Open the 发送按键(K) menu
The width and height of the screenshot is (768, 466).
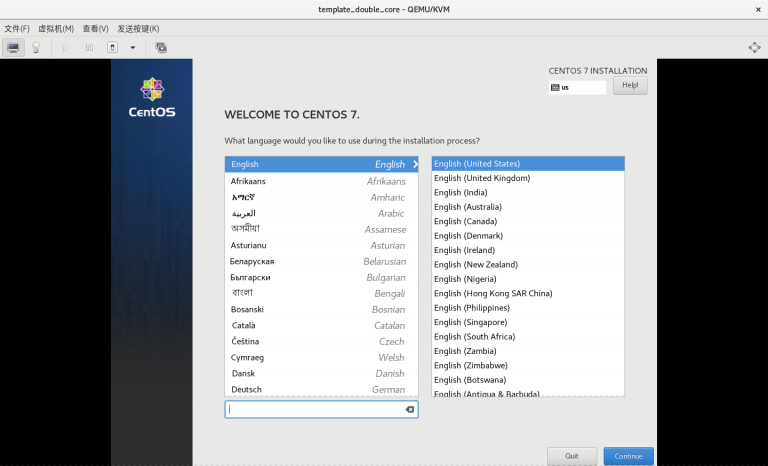pos(138,28)
